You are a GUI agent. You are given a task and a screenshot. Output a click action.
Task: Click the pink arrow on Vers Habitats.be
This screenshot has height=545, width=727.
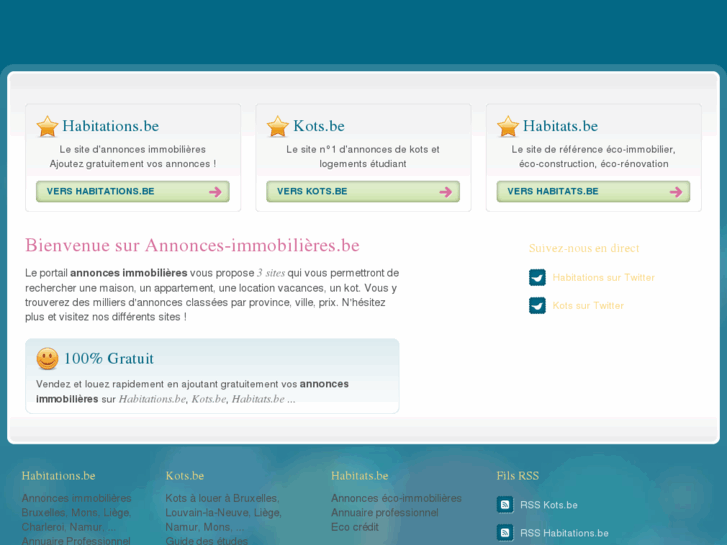[x=676, y=192]
